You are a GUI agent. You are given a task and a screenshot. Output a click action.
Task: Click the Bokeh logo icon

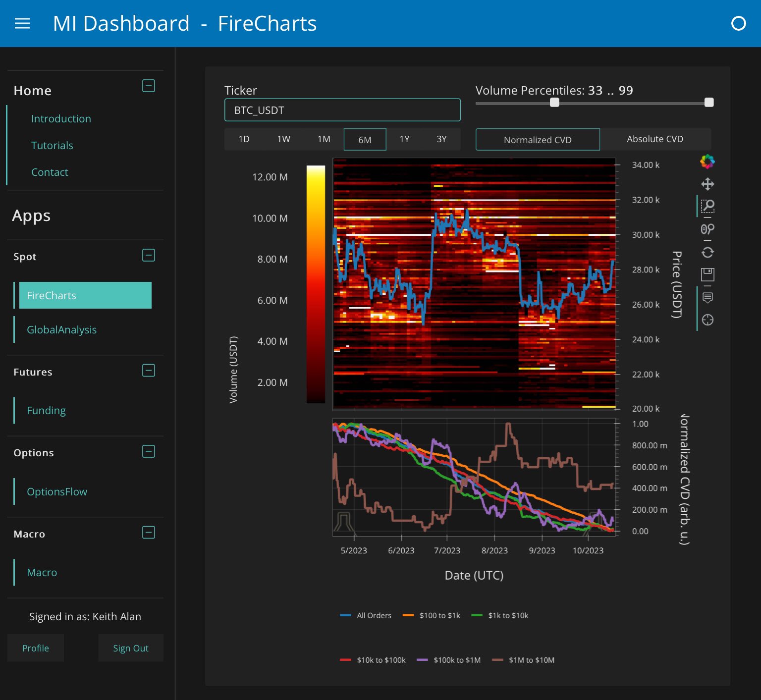[707, 162]
